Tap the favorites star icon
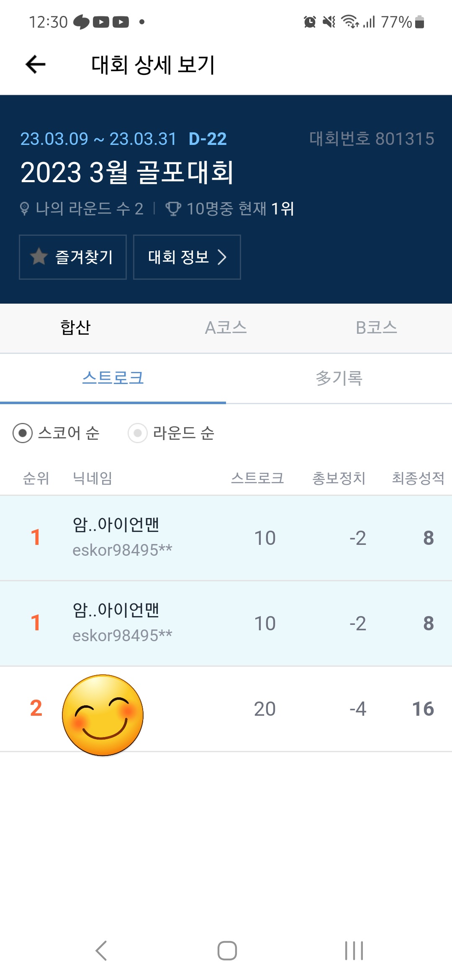The height and width of the screenshot is (980, 452). (x=39, y=257)
